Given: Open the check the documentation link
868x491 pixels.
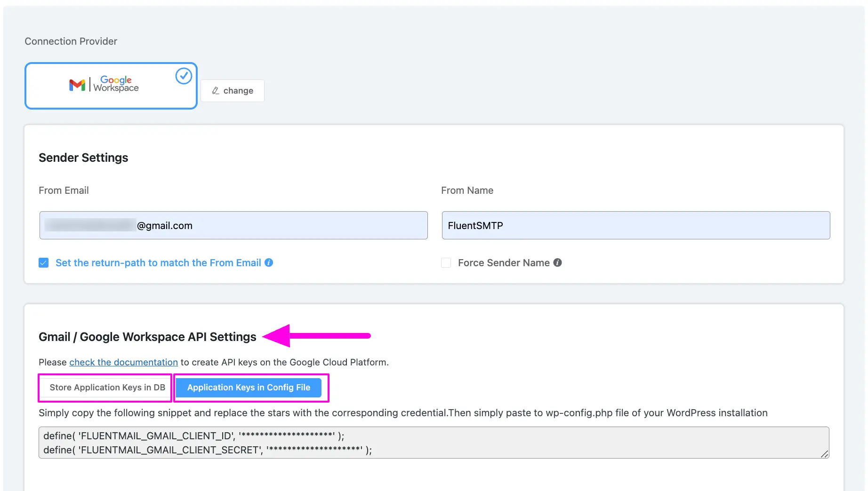Looking at the screenshot, I should tap(124, 362).
